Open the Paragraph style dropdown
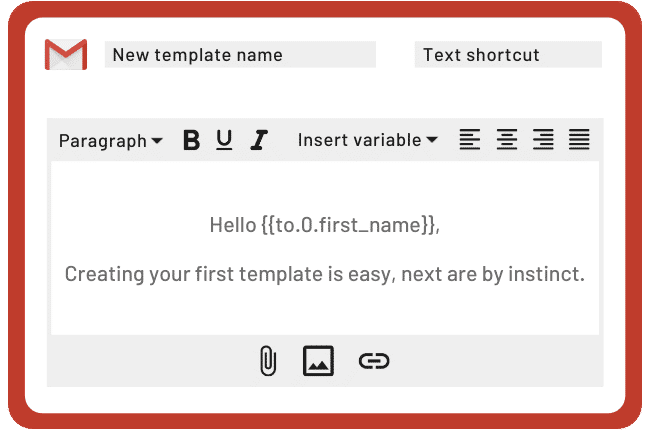The width and height of the screenshot is (650, 430). [x=111, y=141]
